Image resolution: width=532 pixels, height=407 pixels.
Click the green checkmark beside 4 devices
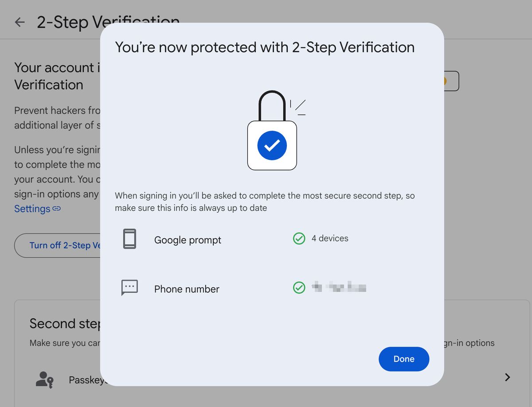click(x=299, y=239)
